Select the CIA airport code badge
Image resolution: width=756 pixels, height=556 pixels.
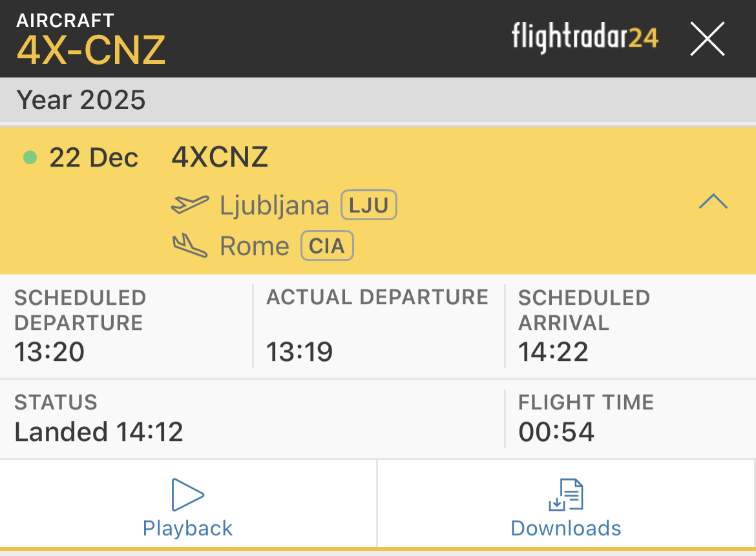tap(327, 246)
